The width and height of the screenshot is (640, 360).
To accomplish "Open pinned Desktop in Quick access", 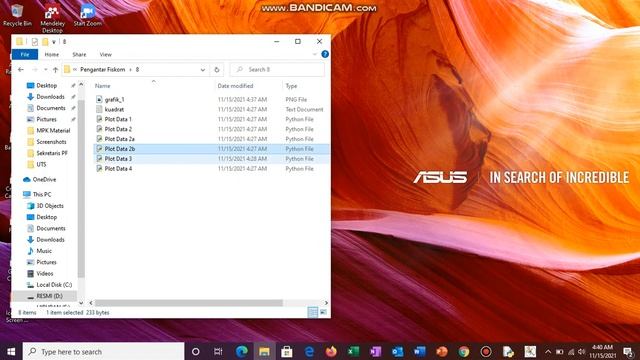I will (47, 85).
